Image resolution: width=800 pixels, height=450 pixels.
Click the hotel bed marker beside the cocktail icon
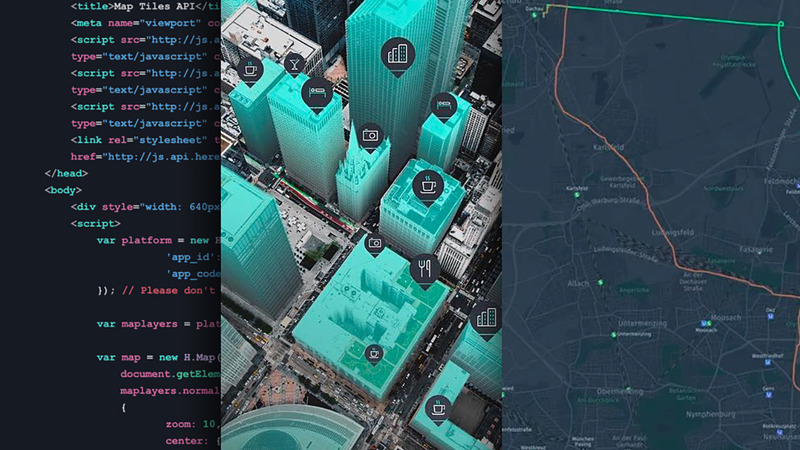[x=316, y=93]
